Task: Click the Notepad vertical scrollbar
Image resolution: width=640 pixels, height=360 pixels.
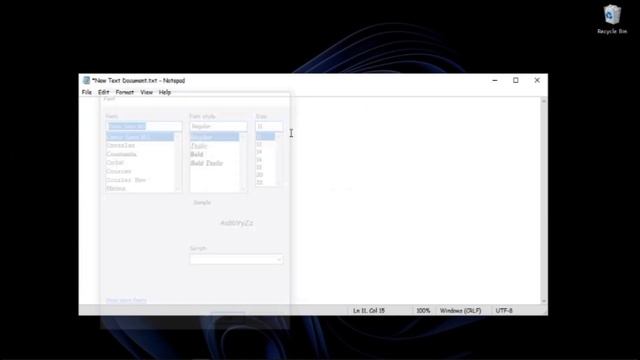Action: (x=544, y=200)
